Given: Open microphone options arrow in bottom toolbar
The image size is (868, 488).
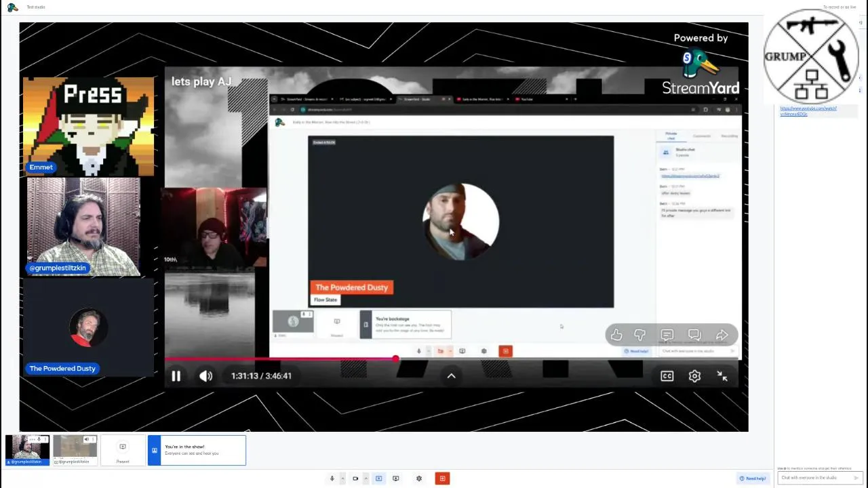Looking at the screenshot, I should click(x=342, y=479).
